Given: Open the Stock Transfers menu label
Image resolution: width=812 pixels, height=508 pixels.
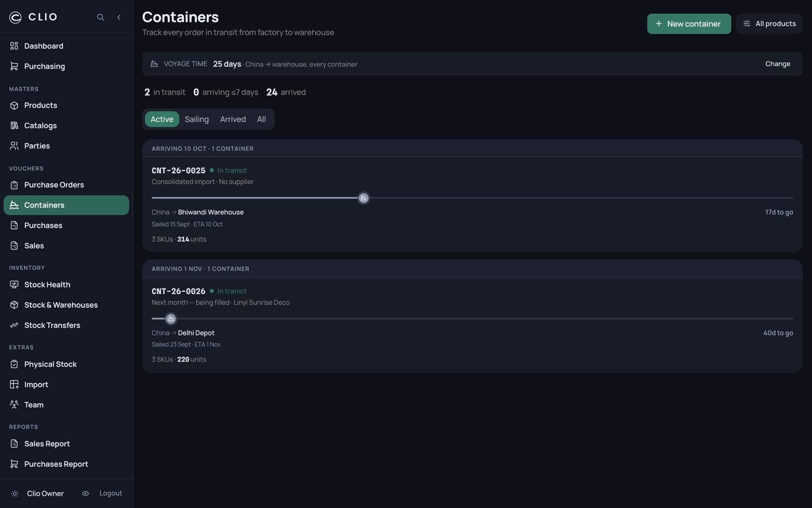Looking at the screenshot, I should (x=52, y=325).
